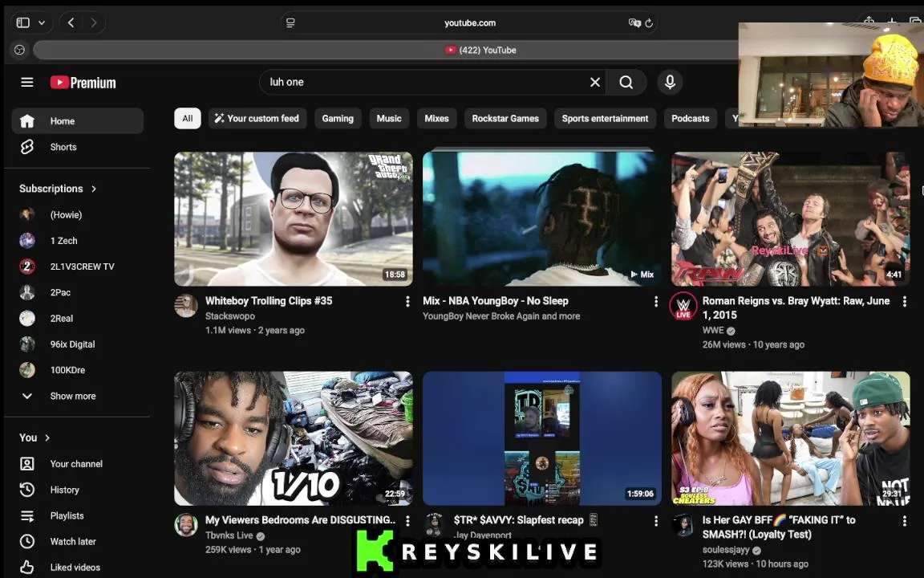
Task: Select the (422) YouTube tab
Action: [480, 50]
